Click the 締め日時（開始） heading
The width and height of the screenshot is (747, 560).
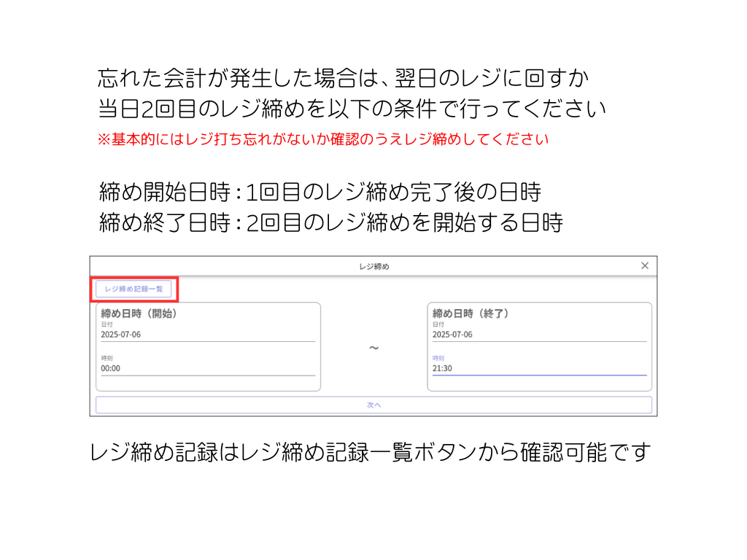coord(139,314)
